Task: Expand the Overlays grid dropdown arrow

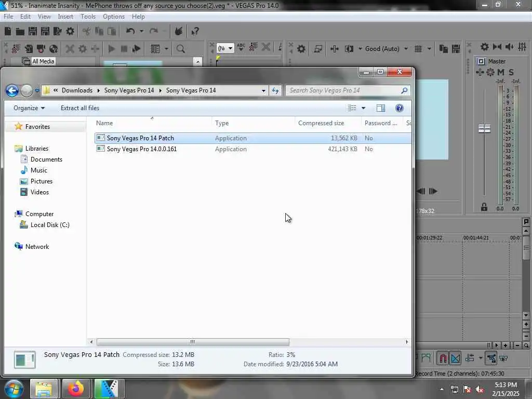Action: point(429,48)
